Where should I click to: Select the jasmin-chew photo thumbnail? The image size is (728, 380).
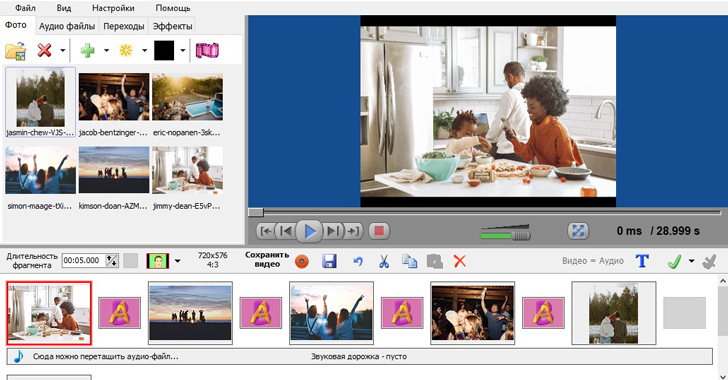click(40, 102)
